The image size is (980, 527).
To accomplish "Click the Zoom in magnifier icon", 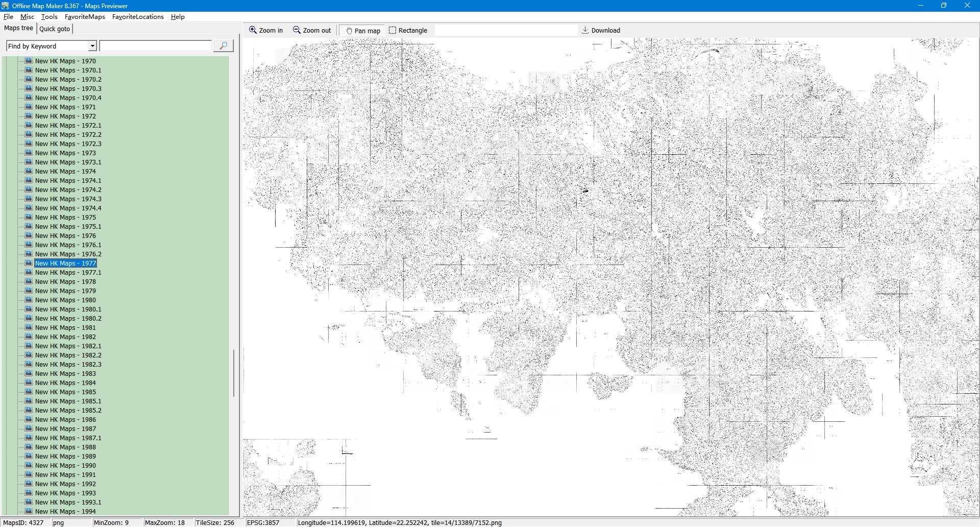I will [253, 30].
